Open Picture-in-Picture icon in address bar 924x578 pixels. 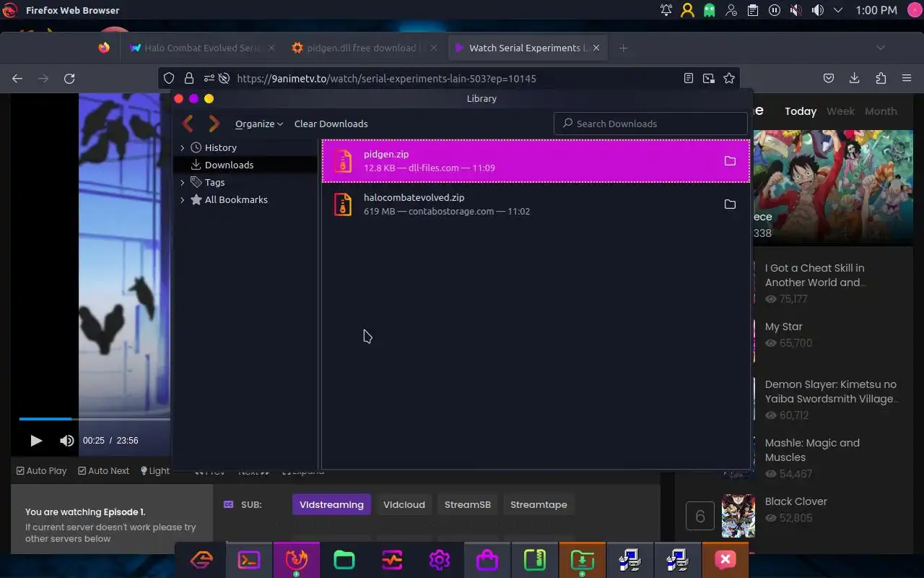(709, 78)
